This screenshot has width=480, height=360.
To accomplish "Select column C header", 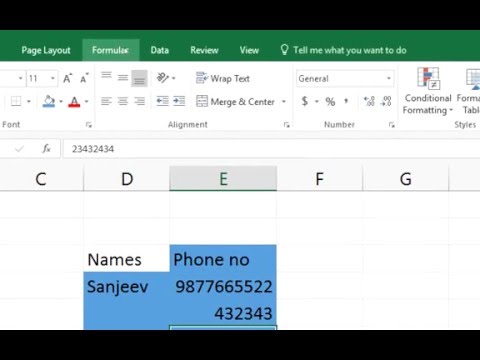I will tap(41, 179).
